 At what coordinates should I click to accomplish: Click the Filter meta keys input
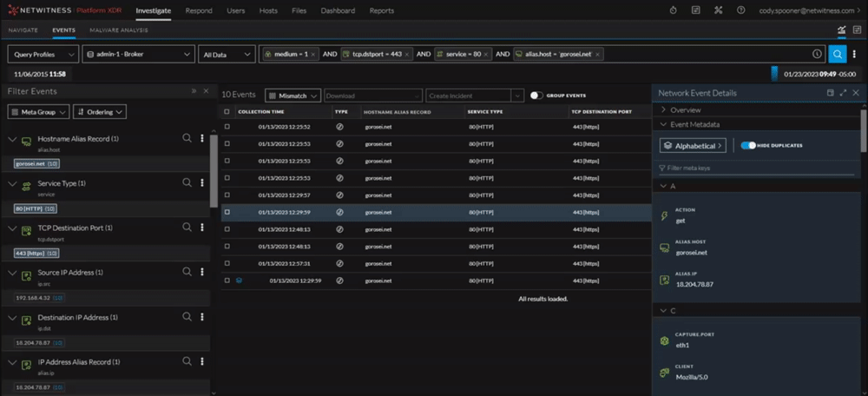(x=756, y=168)
